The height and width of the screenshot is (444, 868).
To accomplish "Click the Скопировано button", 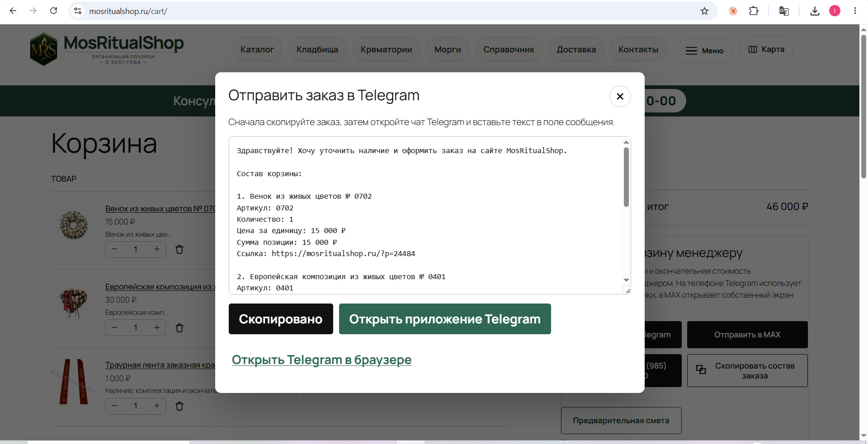I will (x=281, y=319).
